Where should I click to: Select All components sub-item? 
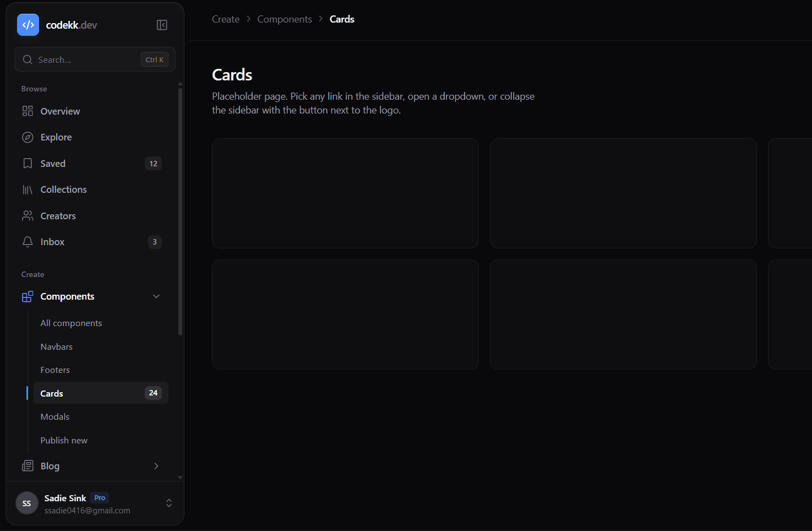coord(101,323)
